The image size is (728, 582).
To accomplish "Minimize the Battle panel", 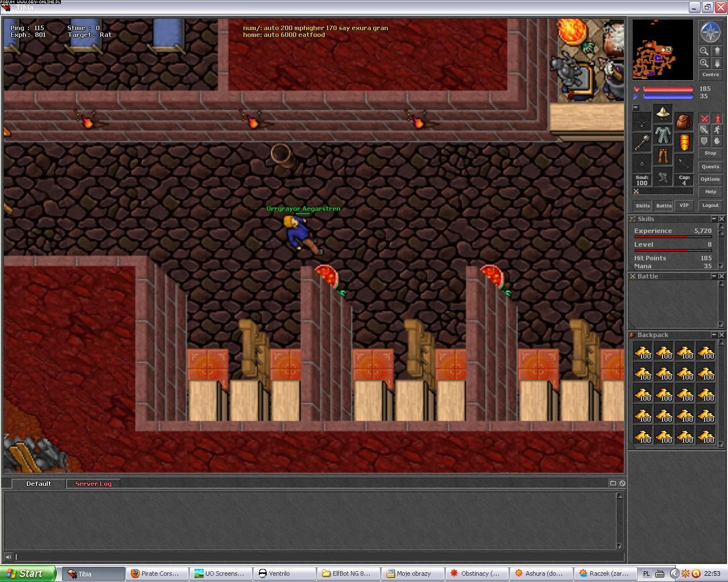I will pyautogui.click(x=714, y=276).
